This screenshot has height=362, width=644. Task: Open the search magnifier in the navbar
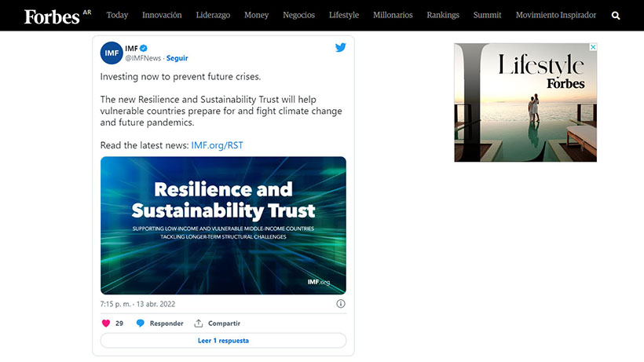click(616, 15)
